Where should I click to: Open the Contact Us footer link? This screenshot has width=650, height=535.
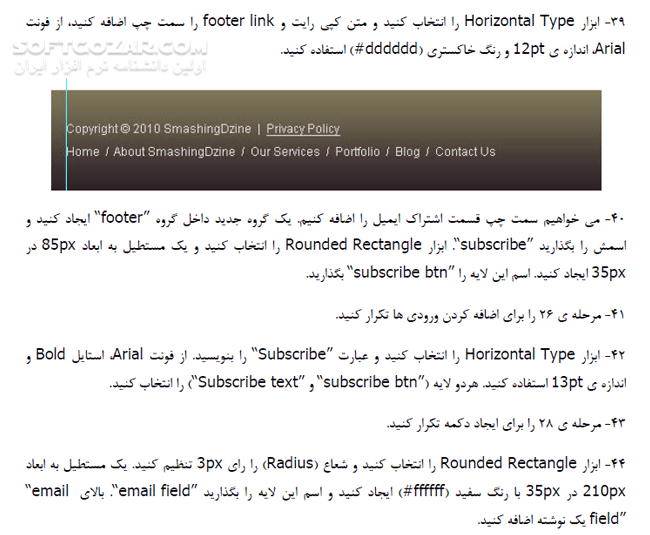[x=465, y=152]
